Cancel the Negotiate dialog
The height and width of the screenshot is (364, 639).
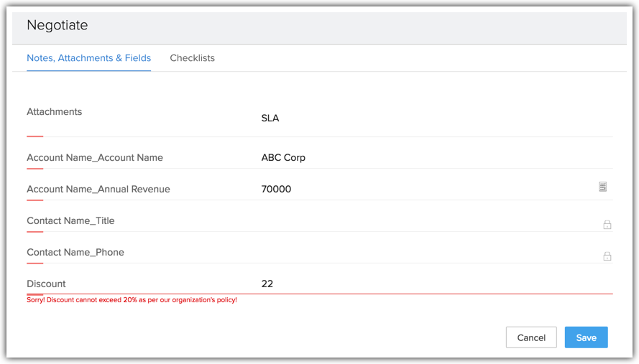click(x=531, y=337)
